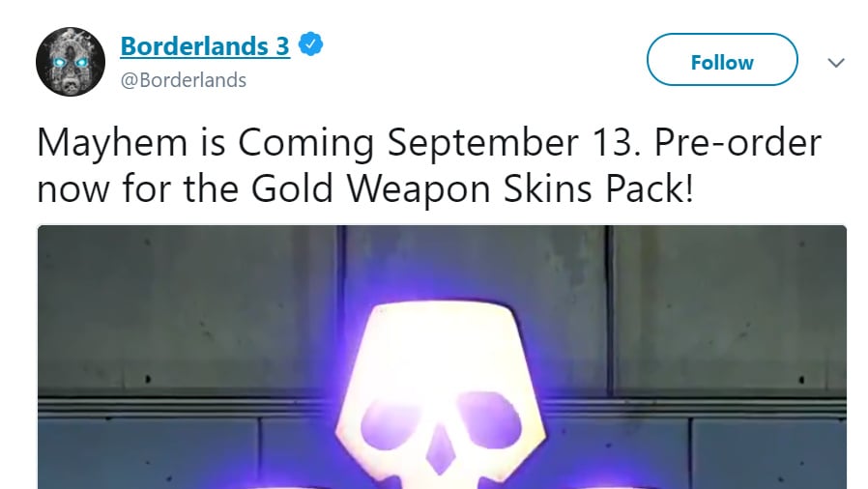Click the skull's right eye socket
868x489 pixels.
point(487,419)
